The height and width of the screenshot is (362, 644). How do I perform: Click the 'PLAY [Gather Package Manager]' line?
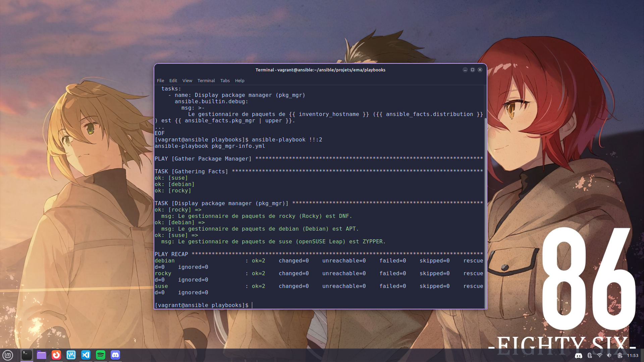tap(319, 159)
